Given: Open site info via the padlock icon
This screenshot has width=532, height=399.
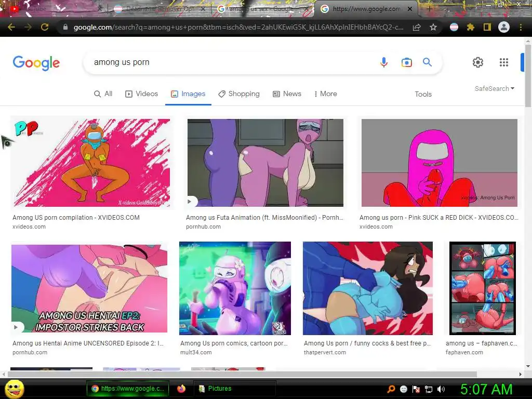Looking at the screenshot, I should 65,27.
